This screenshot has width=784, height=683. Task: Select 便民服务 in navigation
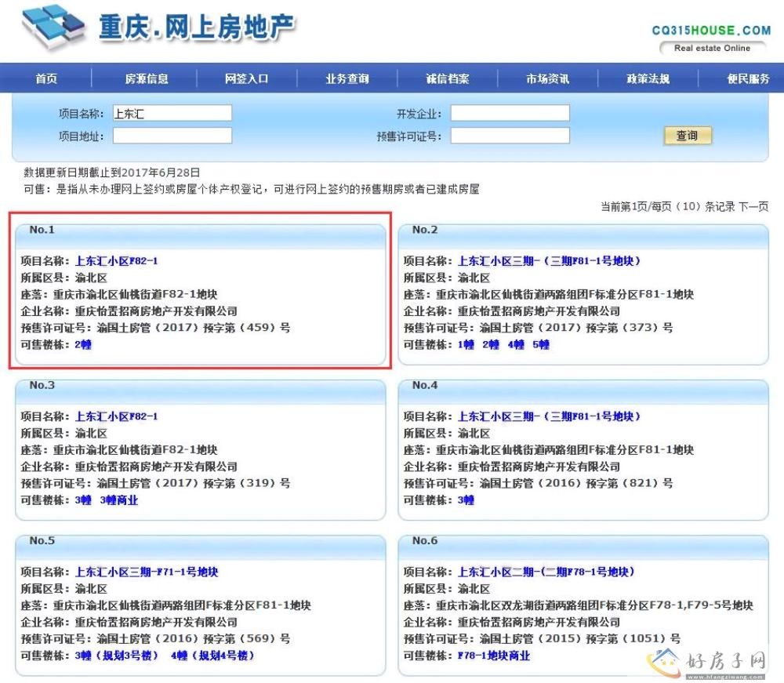click(x=748, y=78)
